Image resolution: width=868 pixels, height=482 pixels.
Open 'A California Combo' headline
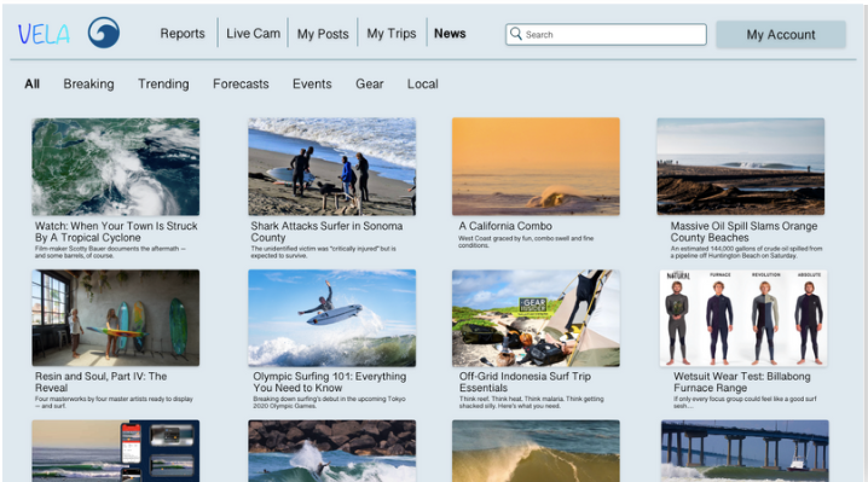pos(505,226)
